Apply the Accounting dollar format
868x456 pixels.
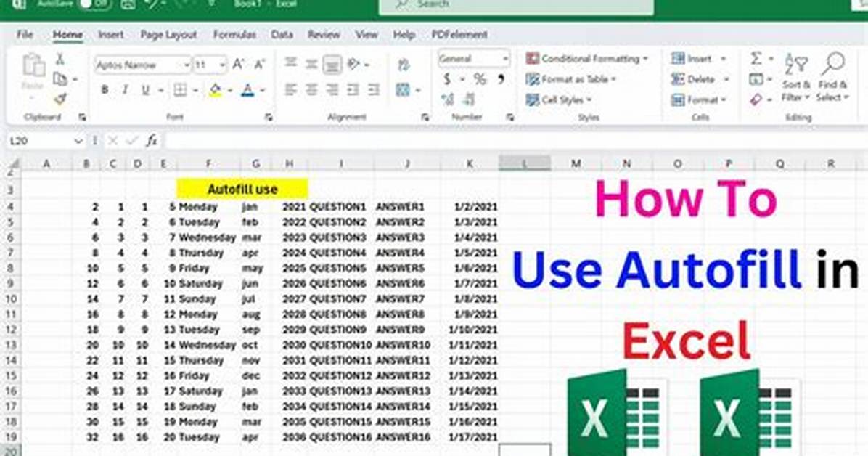tap(447, 79)
